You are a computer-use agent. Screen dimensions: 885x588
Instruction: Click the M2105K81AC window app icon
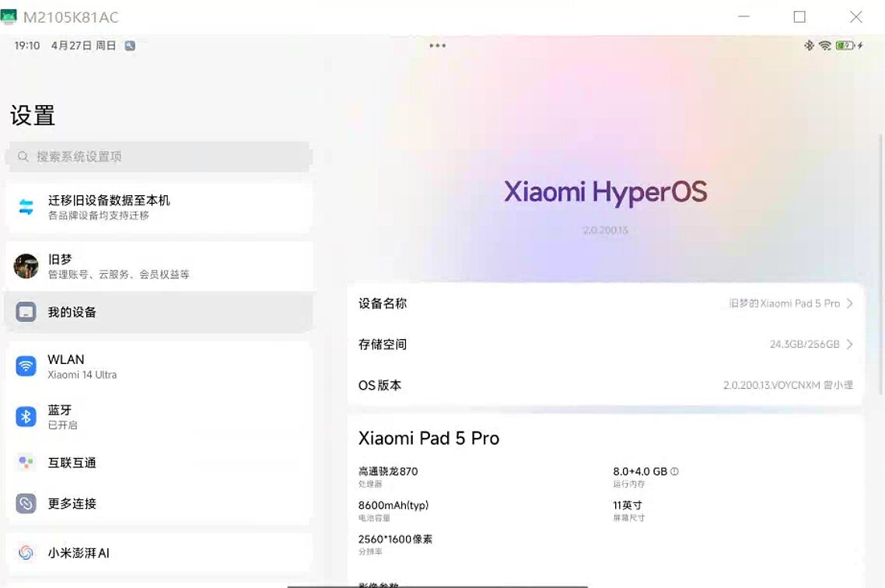pyautogui.click(x=9, y=17)
